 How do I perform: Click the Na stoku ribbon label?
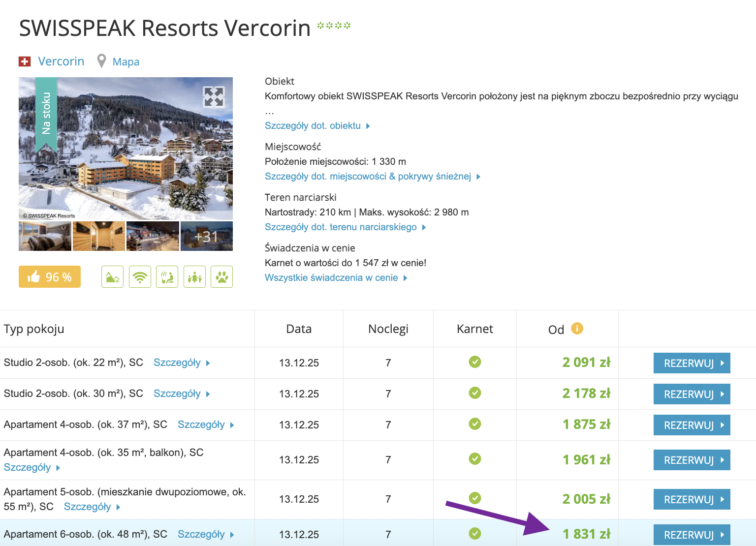tap(46, 114)
